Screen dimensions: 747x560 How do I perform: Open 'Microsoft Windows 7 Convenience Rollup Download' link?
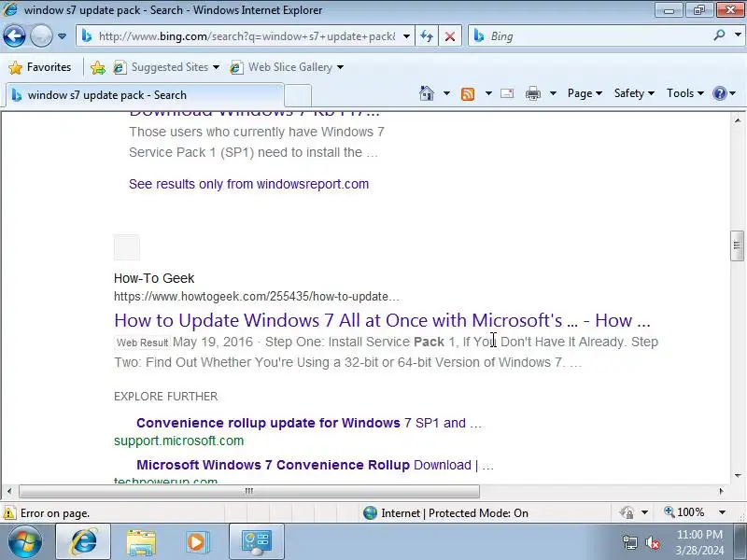(x=315, y=465)
